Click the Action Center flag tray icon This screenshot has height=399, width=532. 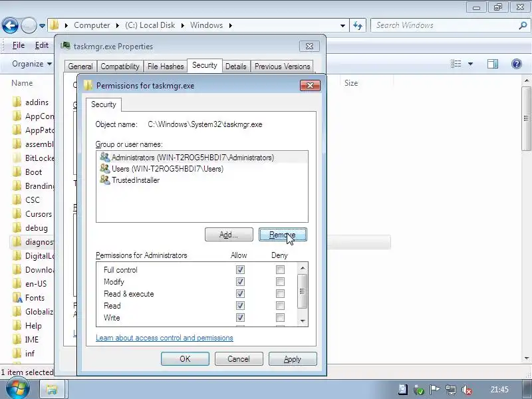(x=435, y=390)
